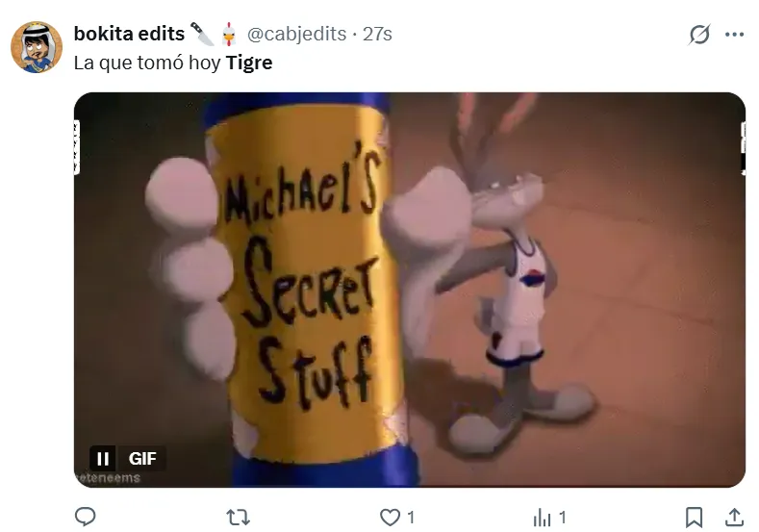Like the tweet with the heart icon
759x532 pixels.
click(390, 518)
